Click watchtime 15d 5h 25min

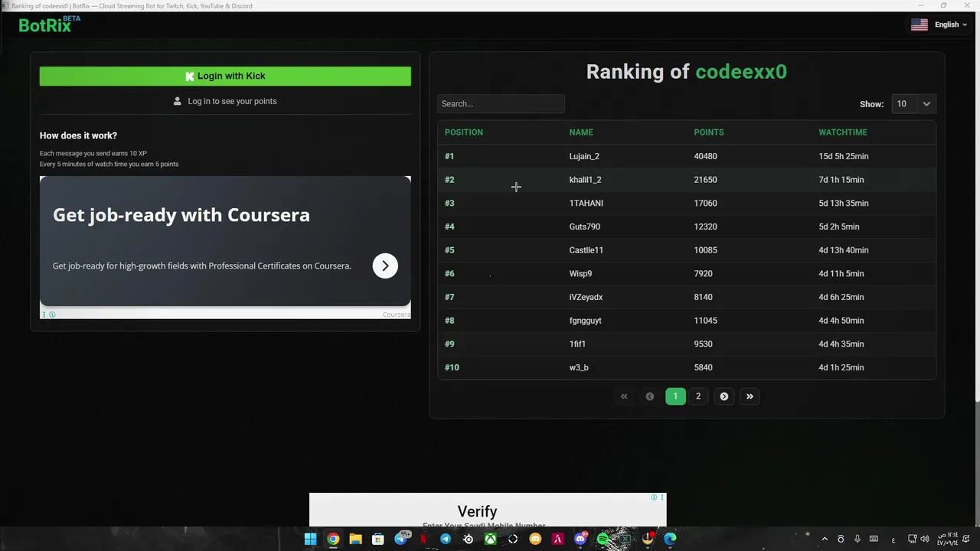click(844, 156)
